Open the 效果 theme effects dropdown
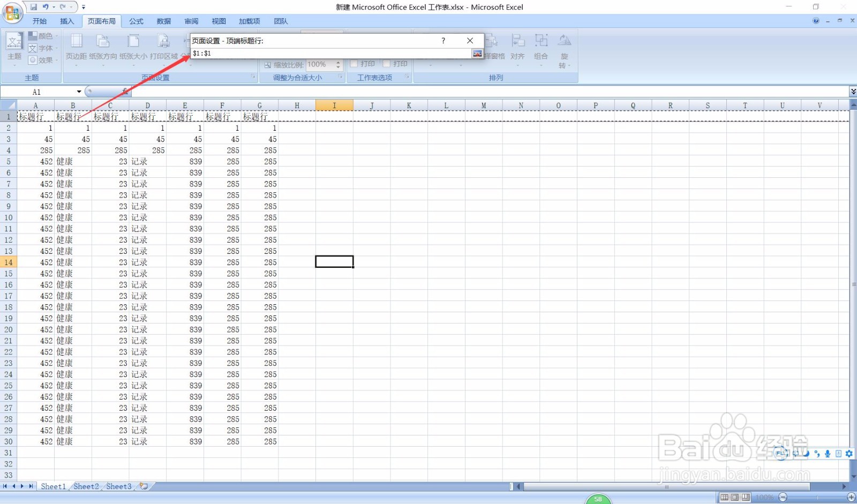 [43, 61]
